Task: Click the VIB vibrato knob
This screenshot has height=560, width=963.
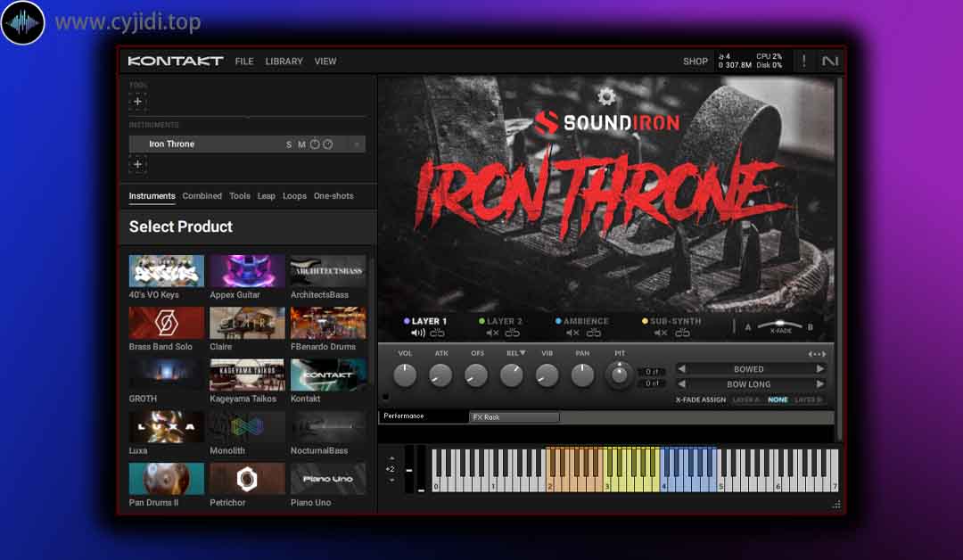Action: (x=547, y=375)
